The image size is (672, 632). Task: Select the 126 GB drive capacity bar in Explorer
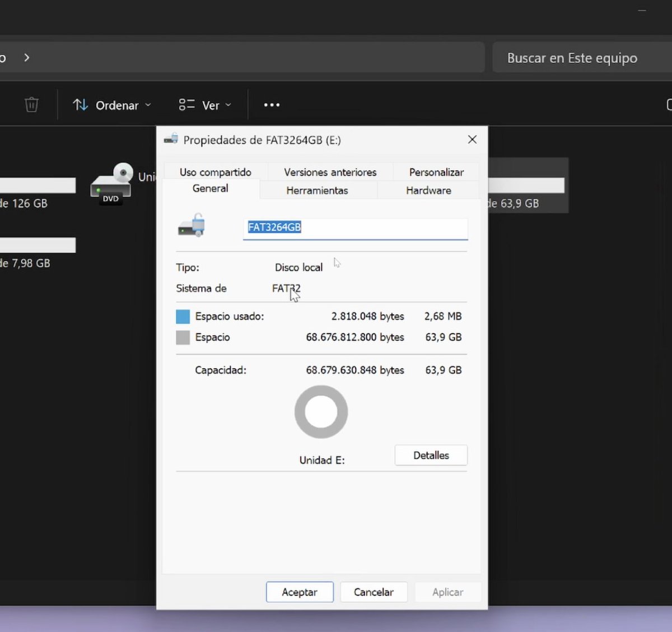[38, 185]
